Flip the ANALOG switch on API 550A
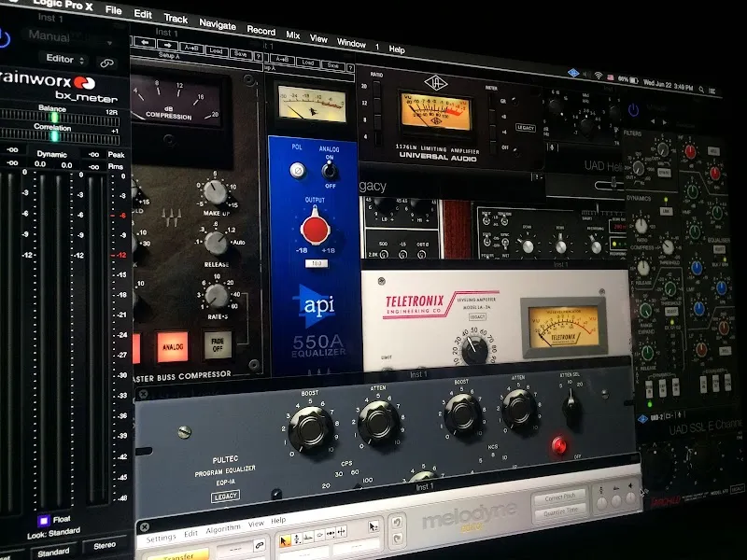Viewport: 747px width, 560px height. 329,170
